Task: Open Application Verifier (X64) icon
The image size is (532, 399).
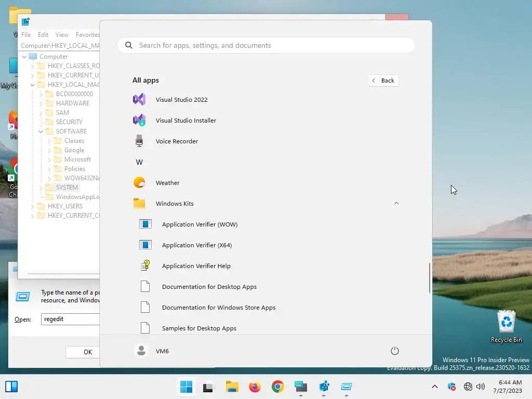Action: coord(145,245)
